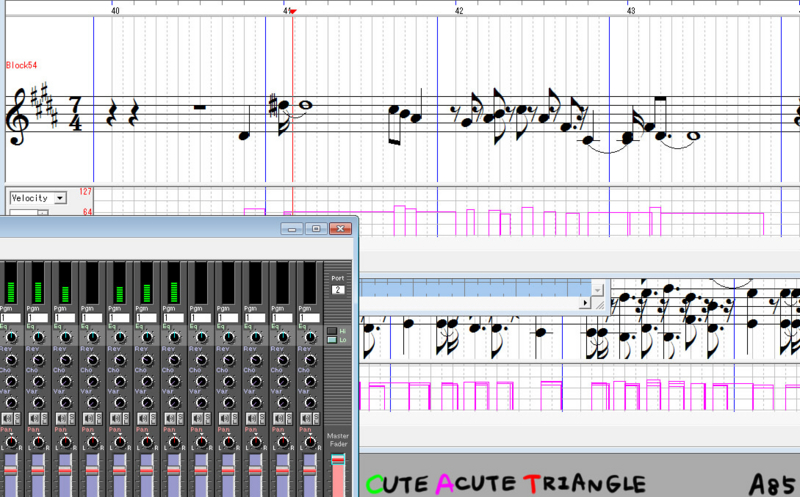Open the Velocity controller dropdown
The height and width of the screenshot is (497, 800).
[x=60, y=198]
